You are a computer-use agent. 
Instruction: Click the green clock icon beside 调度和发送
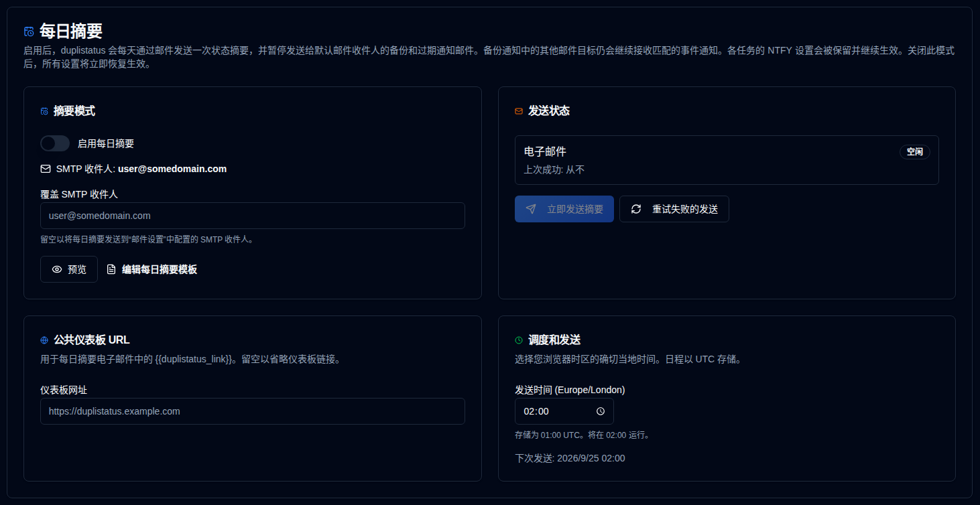coord(519,340)
